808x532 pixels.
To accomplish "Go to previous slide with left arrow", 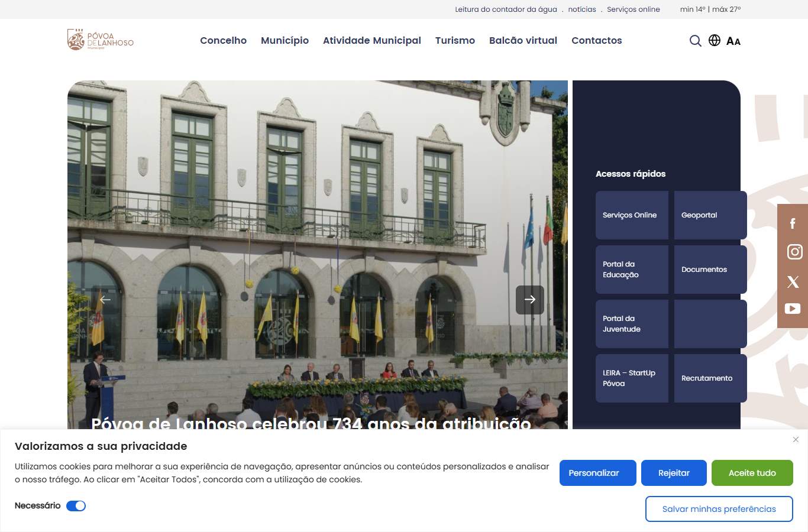I will pos(105,300).
